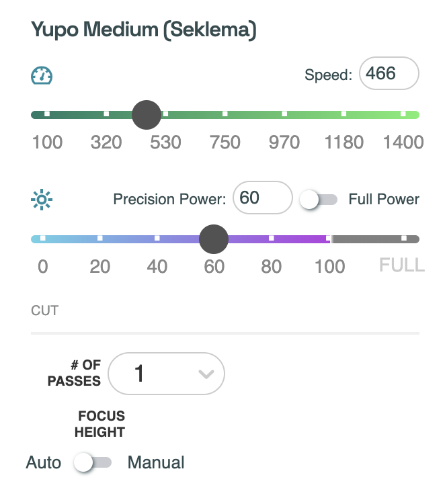Toggle the Full Power switch
Viewport: 445px width, 504px height.
tap(319, 200)
